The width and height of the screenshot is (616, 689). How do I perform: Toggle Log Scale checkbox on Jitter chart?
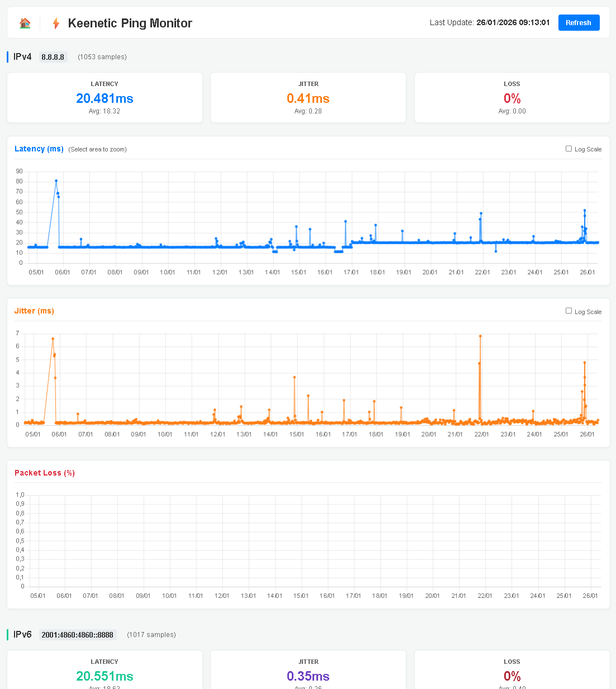[568, 311]
